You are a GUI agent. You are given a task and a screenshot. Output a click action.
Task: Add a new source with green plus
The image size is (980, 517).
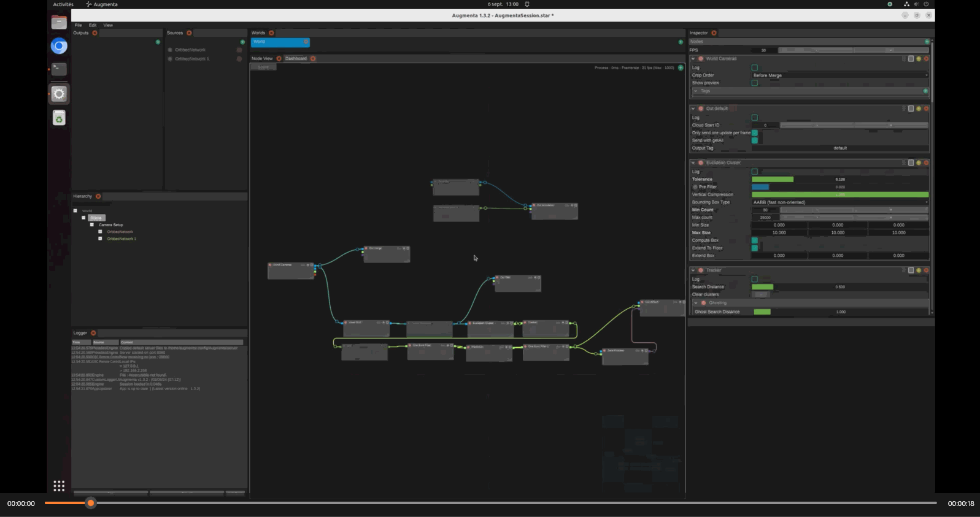click(242, 42)
